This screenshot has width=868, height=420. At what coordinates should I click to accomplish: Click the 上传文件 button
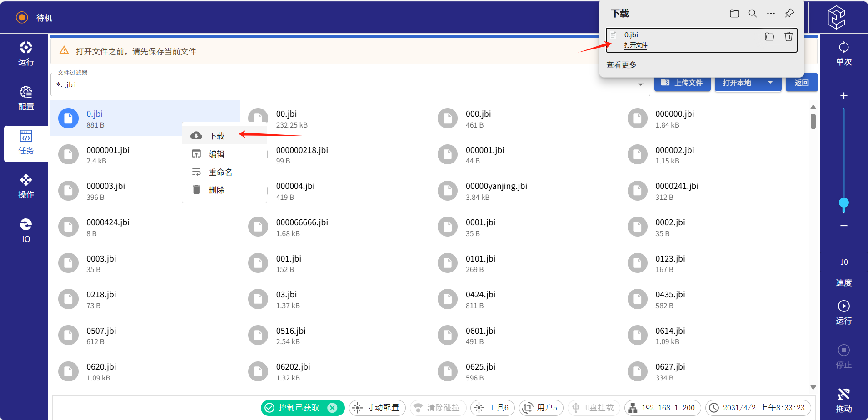coord(682,83)
